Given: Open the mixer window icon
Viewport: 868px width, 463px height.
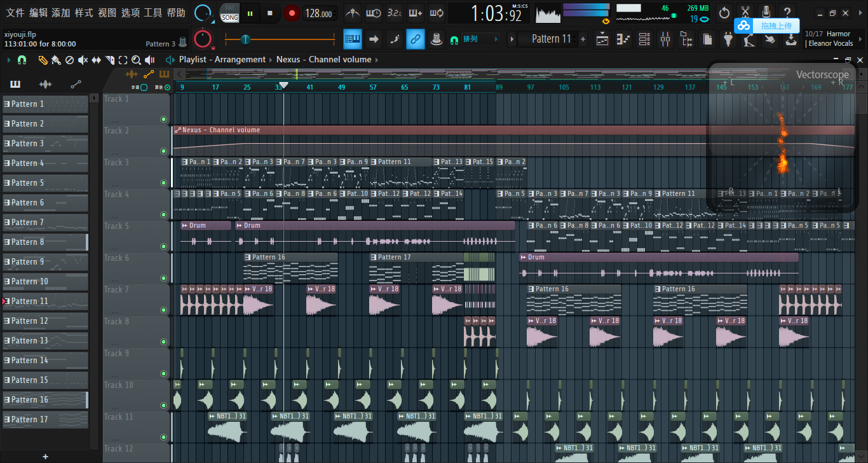Looking at the screenshot, I should 665,39.
